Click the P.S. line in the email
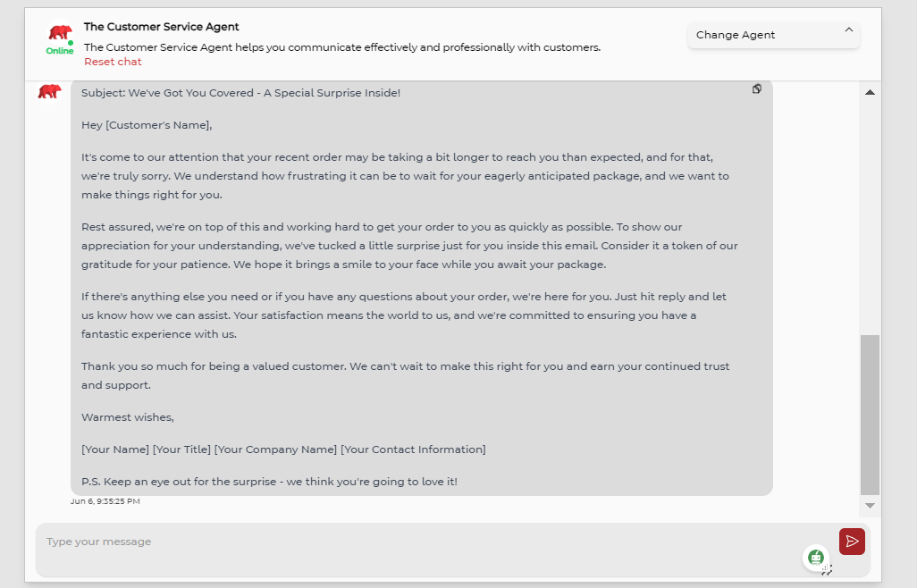Screen dimensions: 917x588 [x=269, y=482]
